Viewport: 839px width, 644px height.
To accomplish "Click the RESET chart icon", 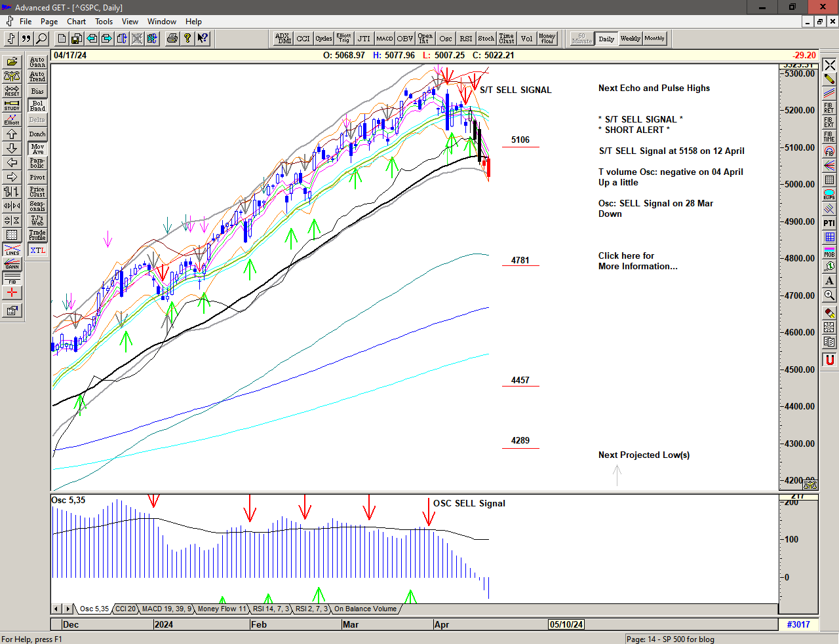I will [12, 90].
